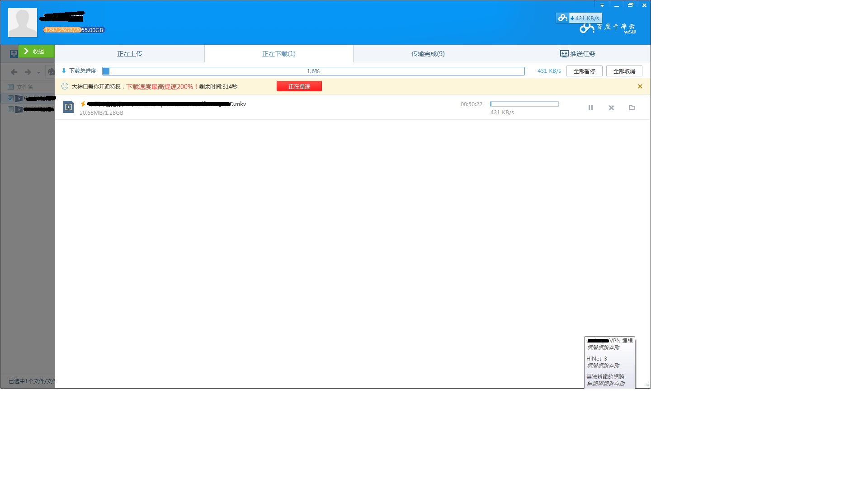Click the overall download progress bar at 1.6%
The image size is (868, 488).
[313, 71]
